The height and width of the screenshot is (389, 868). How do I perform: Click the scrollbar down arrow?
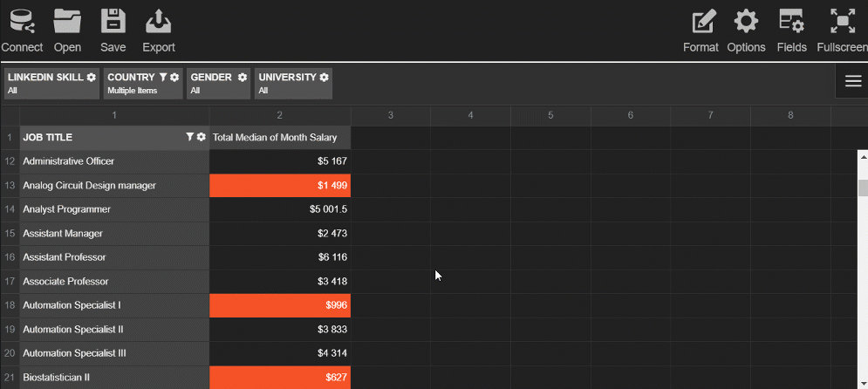[x=863, y=383]
